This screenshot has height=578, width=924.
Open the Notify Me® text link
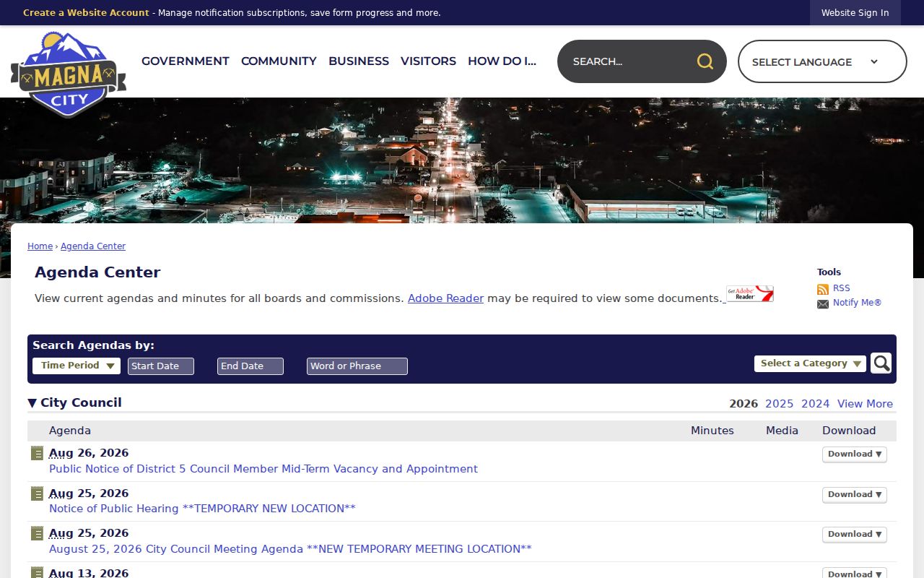pyautogui.click(x=858, y=303)
